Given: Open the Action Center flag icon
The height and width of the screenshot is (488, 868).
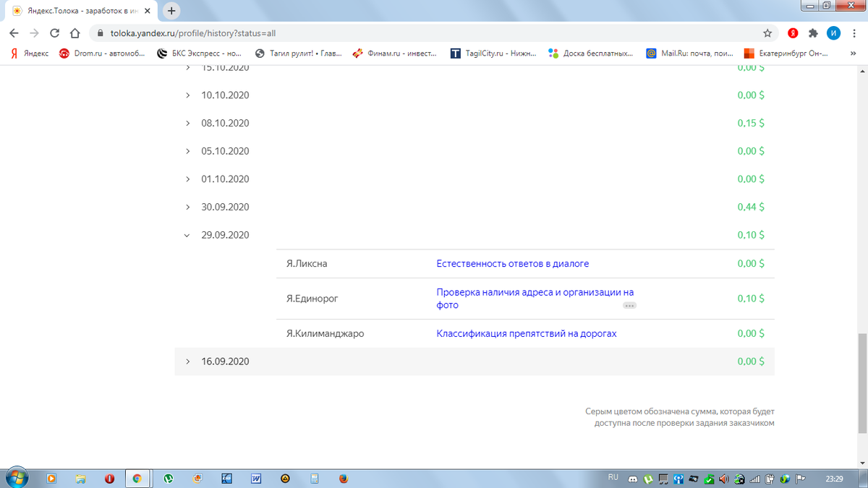Looking at the screenshot, I should click(x=801, y=479).
